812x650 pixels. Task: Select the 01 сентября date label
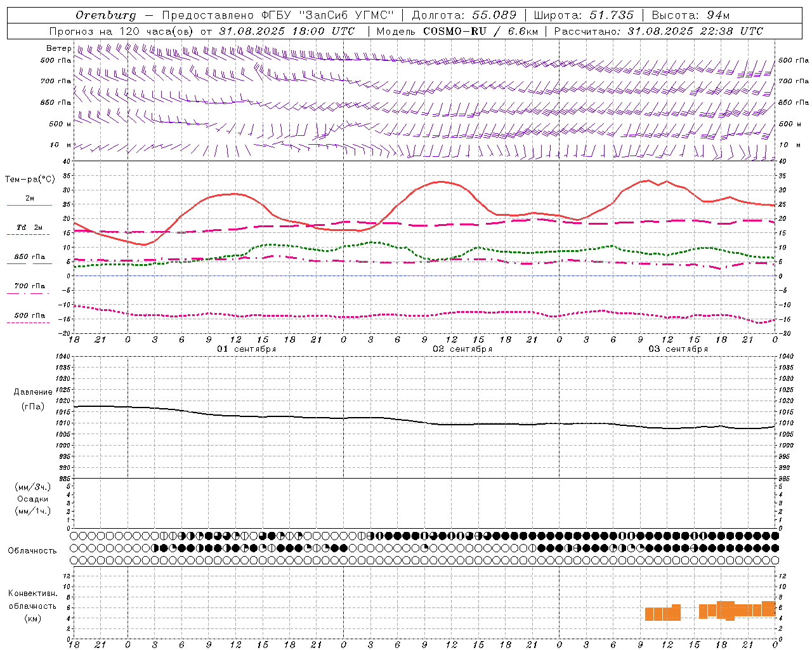(247, 349)
